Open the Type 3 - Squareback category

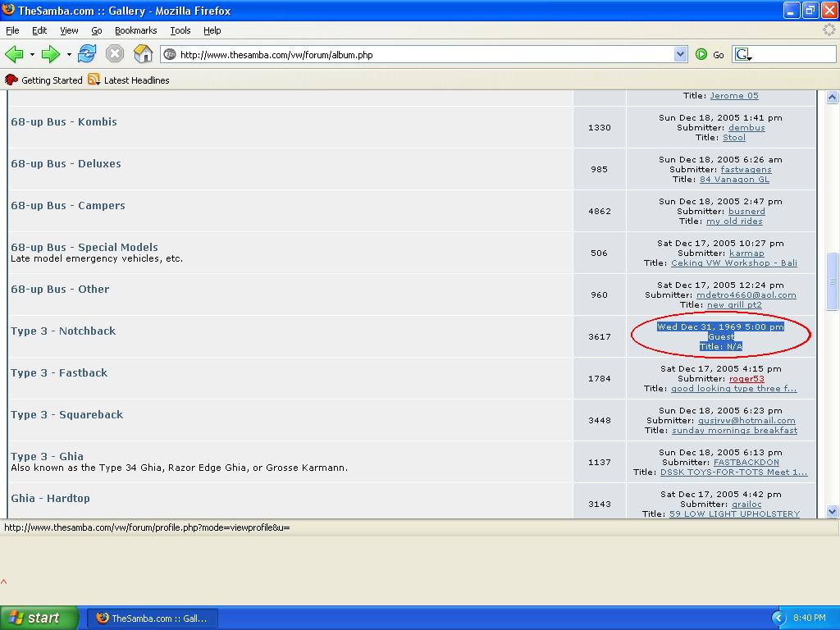click(x=67, y=414)
